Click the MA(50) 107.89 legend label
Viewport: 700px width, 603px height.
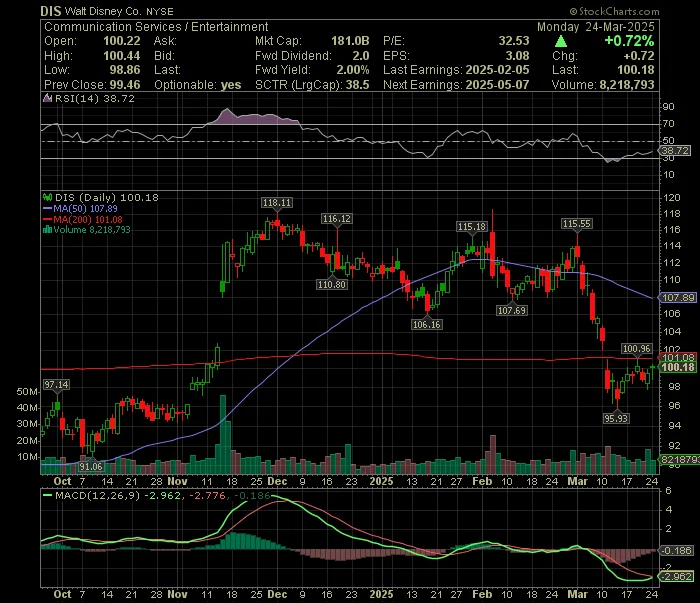coord(85,208)
